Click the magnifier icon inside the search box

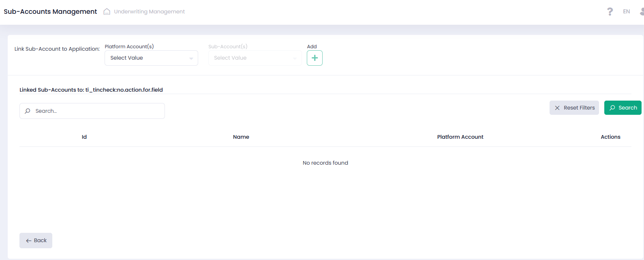point(28,111)
